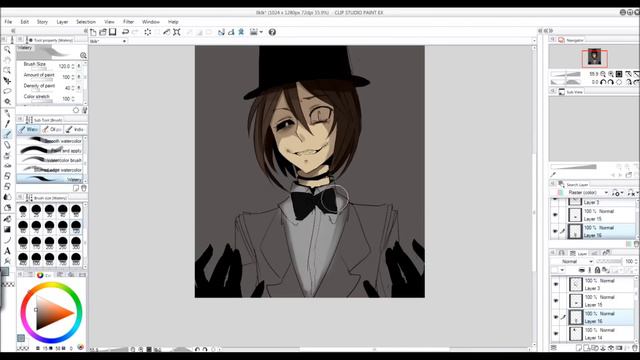The width and height of the screenshot is (640, 360).
Task: Select the Lasso selection tool
Action: click(x=7, y=91)
